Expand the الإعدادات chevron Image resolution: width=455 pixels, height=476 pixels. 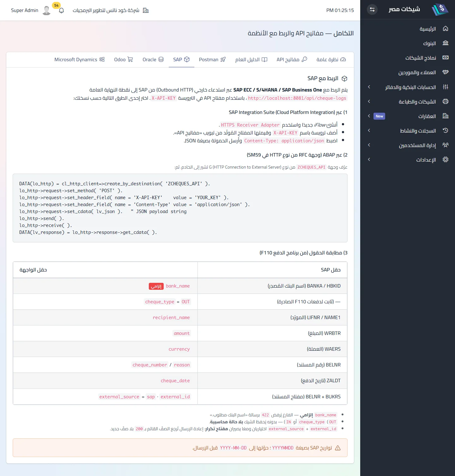[369, 159]
